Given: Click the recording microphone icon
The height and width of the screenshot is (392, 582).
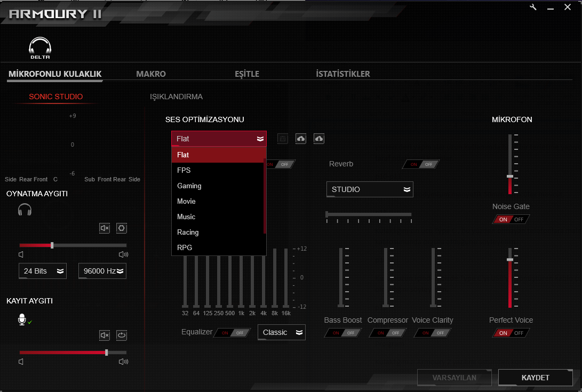Looking at the screenshot, I should point(22,319).
